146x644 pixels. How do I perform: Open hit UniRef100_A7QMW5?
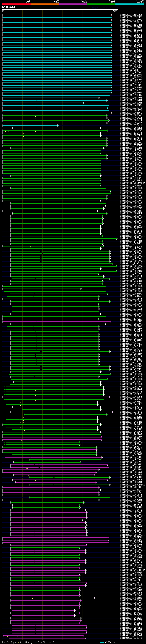tap(131, 20)
